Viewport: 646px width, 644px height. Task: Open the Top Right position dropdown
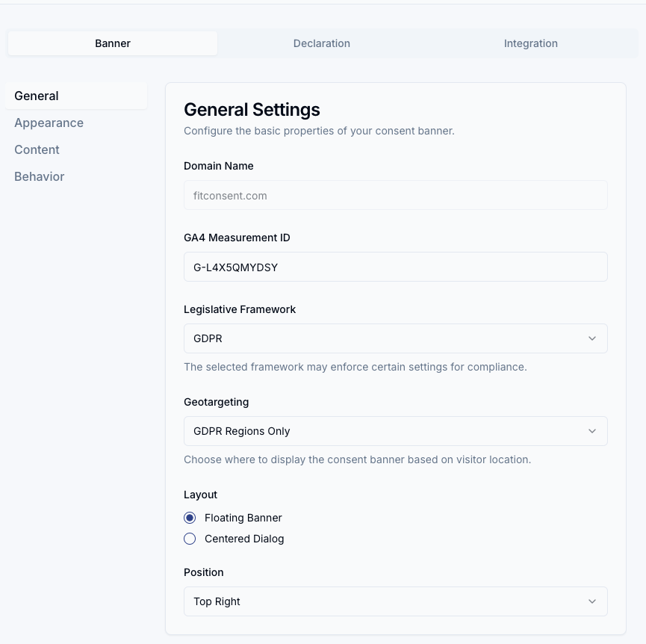point(396,601)
